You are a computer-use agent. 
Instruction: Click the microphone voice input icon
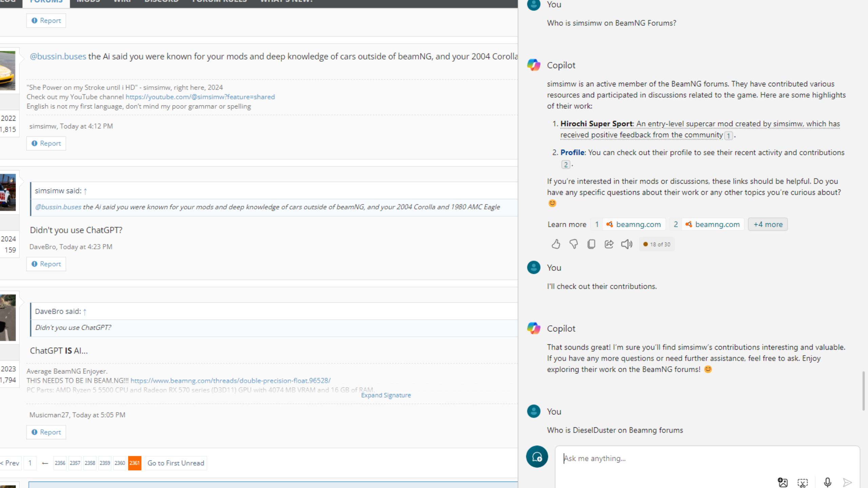tap(827, 482)
